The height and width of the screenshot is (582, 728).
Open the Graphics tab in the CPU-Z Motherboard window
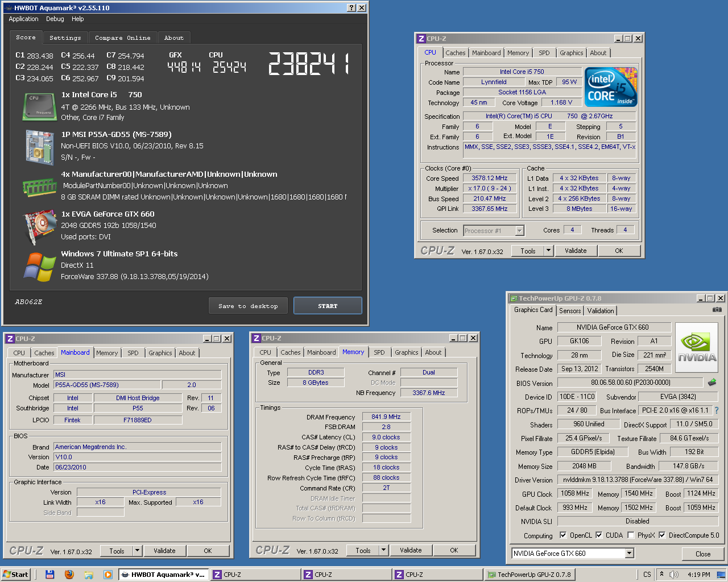[x=160, y=353]
